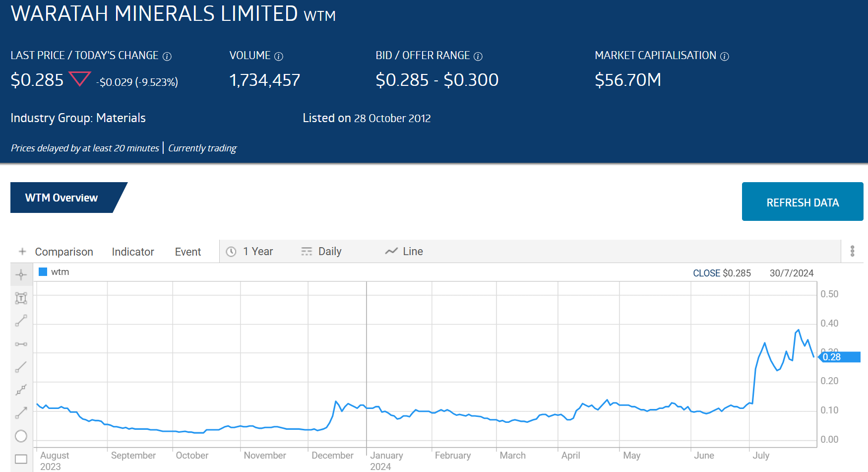868x472 pixels.
Task: Click the REFRESH DATA button
Action: click(x=803, y=202)
